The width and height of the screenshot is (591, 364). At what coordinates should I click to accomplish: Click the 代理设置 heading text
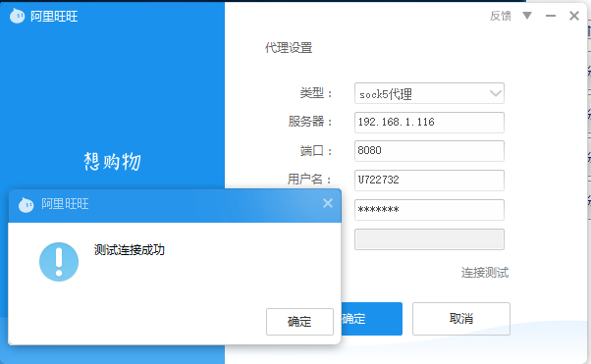pyautogui.click(x=289, y=48)
